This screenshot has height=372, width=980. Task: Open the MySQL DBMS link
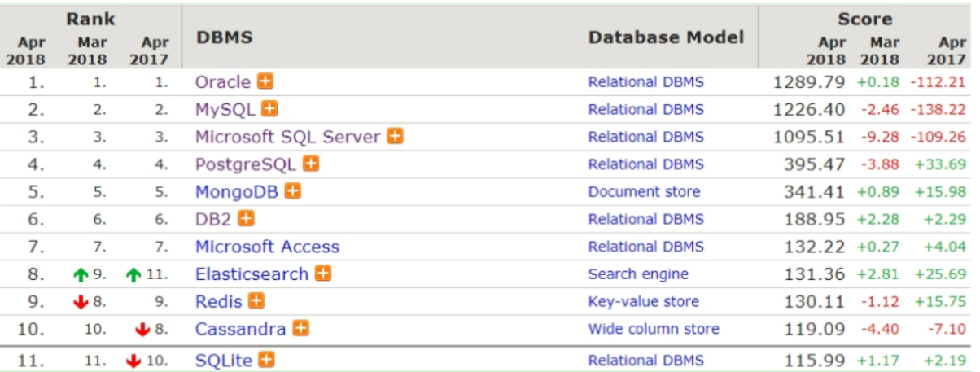coord(225,110)
